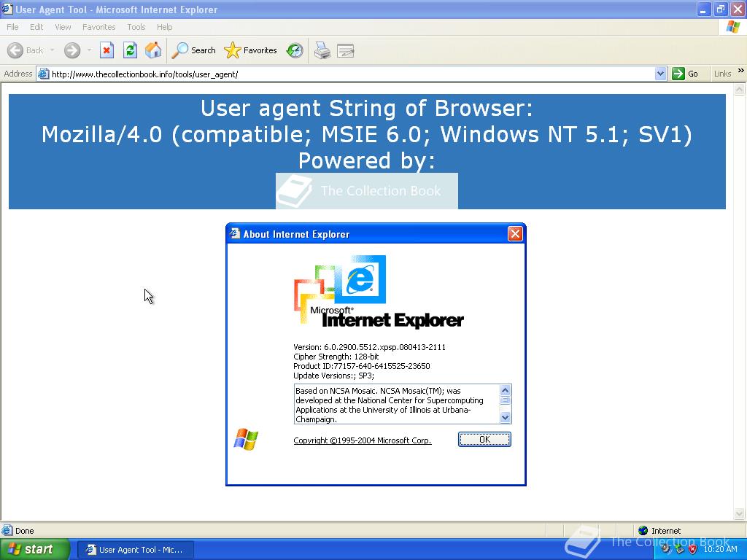This screenshot has width=747, height=560.
Task: Expand the address bar dropdown
Action: coord(660,74)
